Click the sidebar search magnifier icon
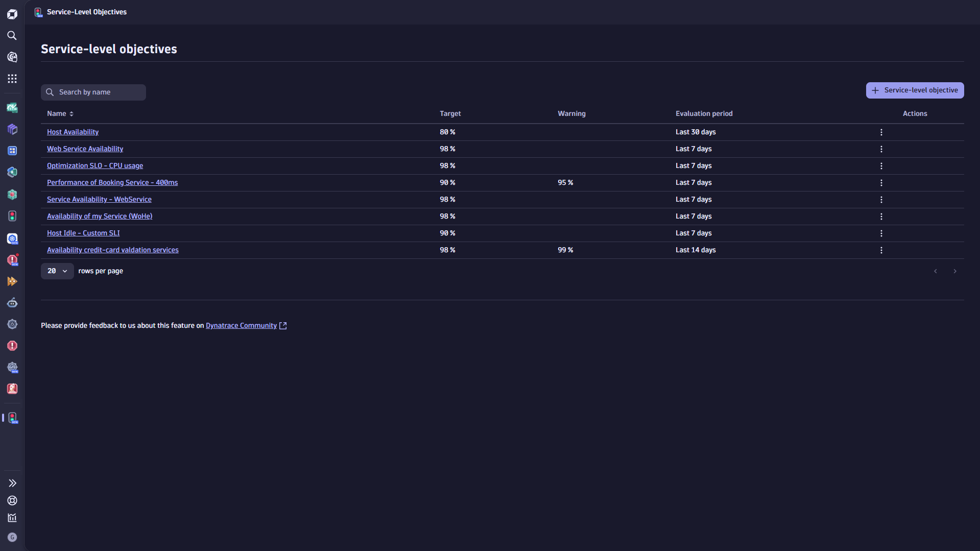The image size is (980, 551). click(x=12, y=36)
